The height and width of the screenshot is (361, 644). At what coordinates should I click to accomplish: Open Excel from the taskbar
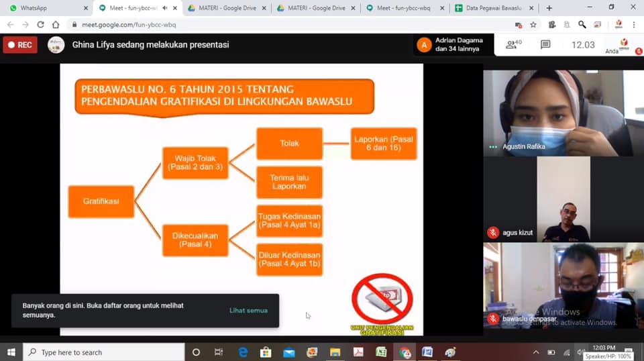point(381,352)
